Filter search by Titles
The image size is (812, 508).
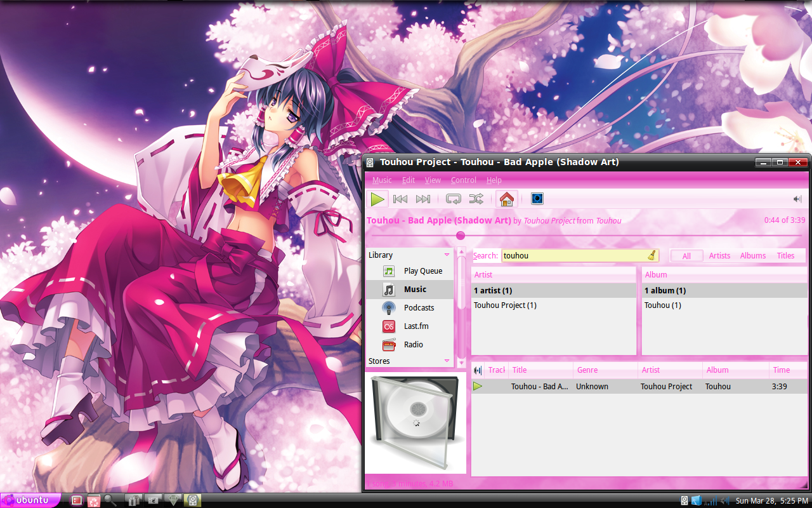(x=786, y=256)
